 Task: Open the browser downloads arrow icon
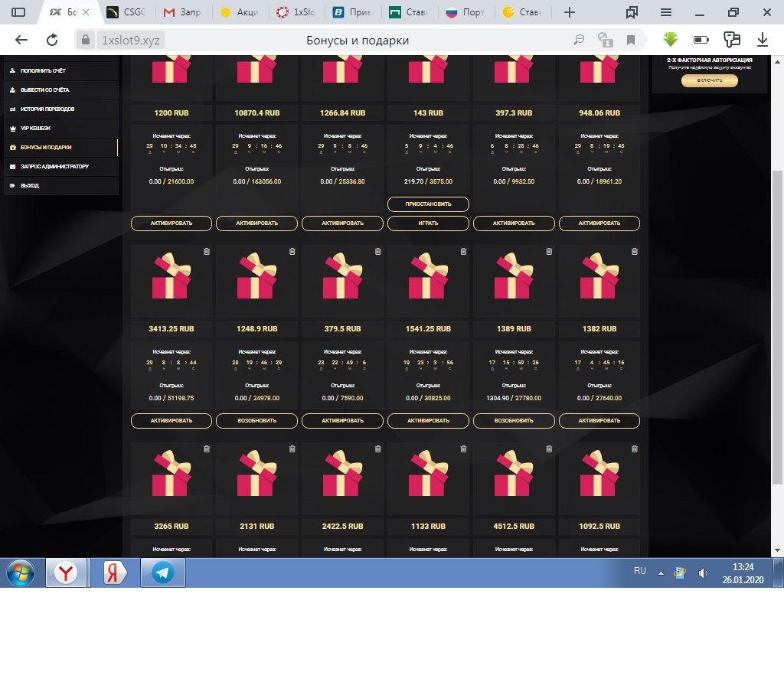(x=763, y=40)
